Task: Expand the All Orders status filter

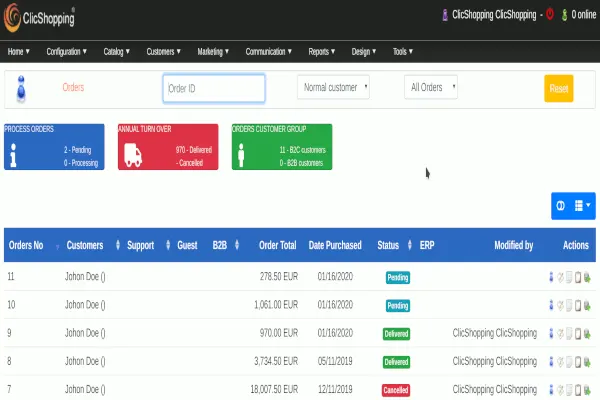Action: coord(432,88)
